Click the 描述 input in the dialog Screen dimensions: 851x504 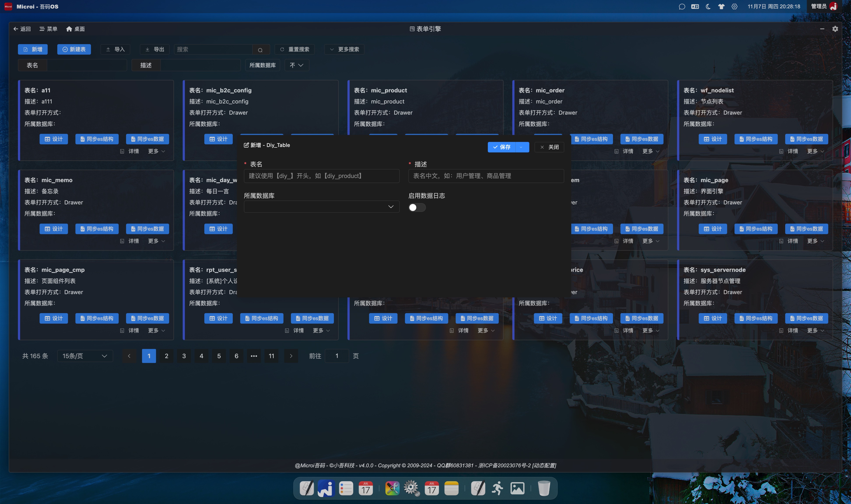point(486,176)
